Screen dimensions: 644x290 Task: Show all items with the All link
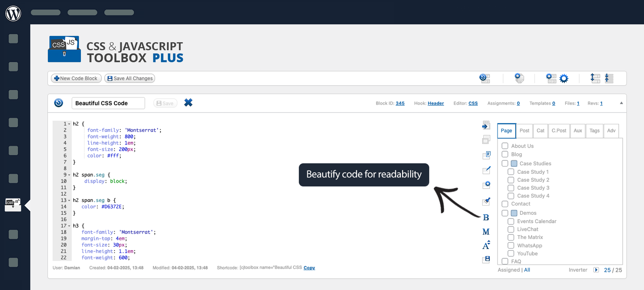pyautogui.click(x=527, y=270)
